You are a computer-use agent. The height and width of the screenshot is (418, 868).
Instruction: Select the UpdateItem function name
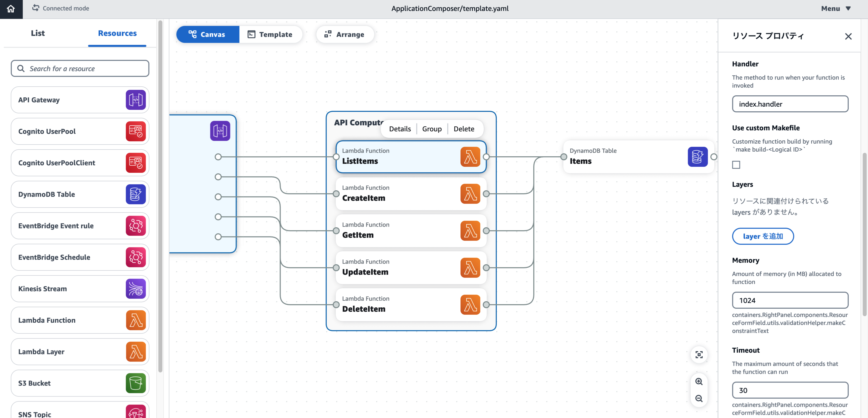pyautogui.click(x=365, y=272)
